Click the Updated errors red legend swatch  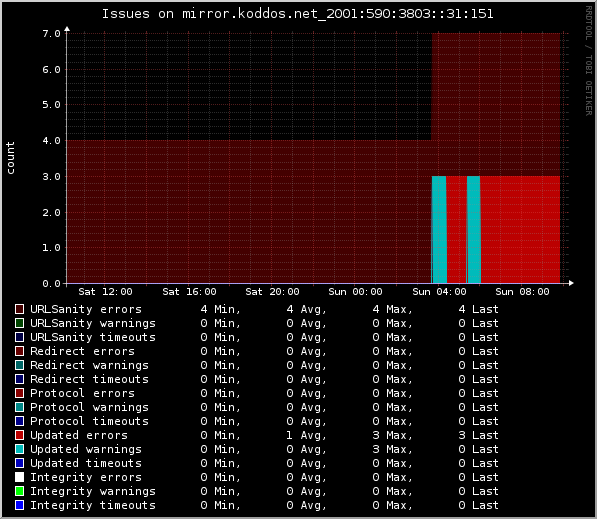click(19, 435)
